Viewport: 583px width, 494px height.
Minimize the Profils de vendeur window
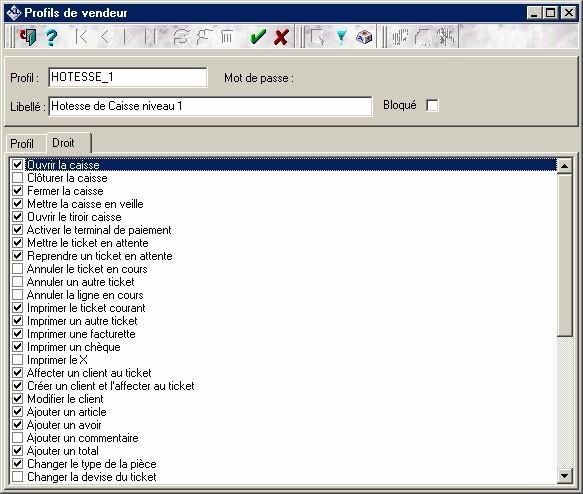click(534, 13)
